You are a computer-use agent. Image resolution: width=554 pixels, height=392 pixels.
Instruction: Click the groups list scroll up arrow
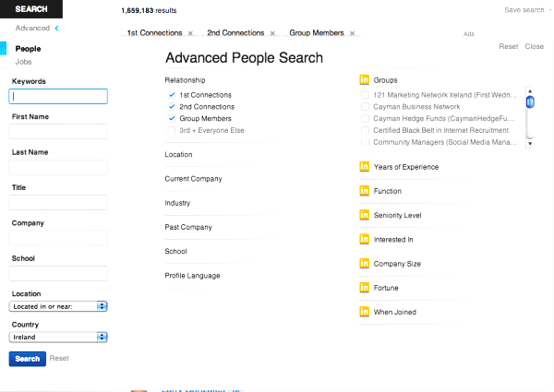pos(530,91)
